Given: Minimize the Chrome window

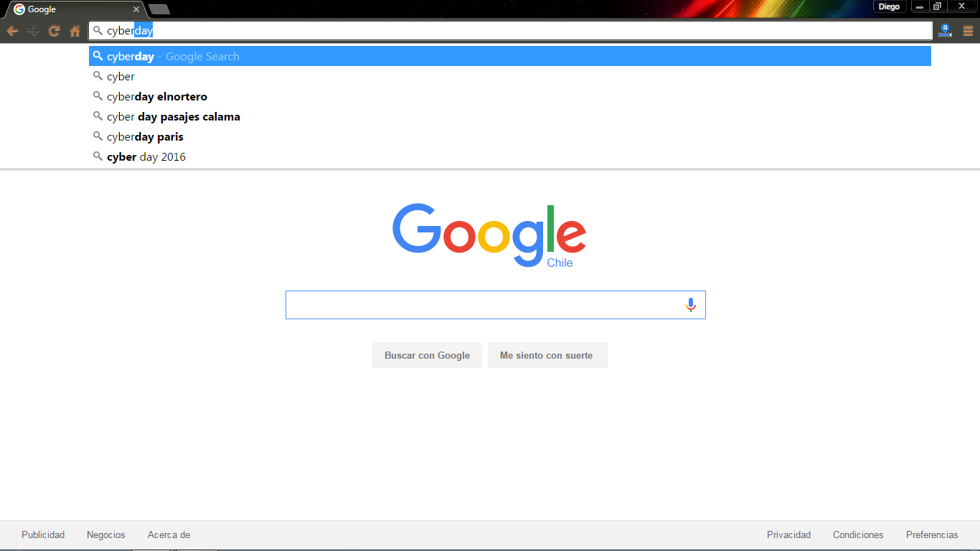Looking at the screenshot, I should (919, 6).
